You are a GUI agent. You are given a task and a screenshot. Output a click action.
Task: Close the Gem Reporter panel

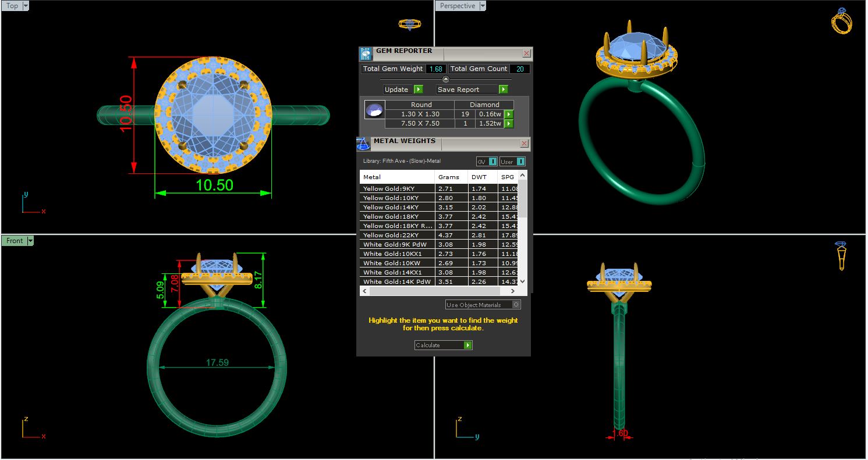526,54
